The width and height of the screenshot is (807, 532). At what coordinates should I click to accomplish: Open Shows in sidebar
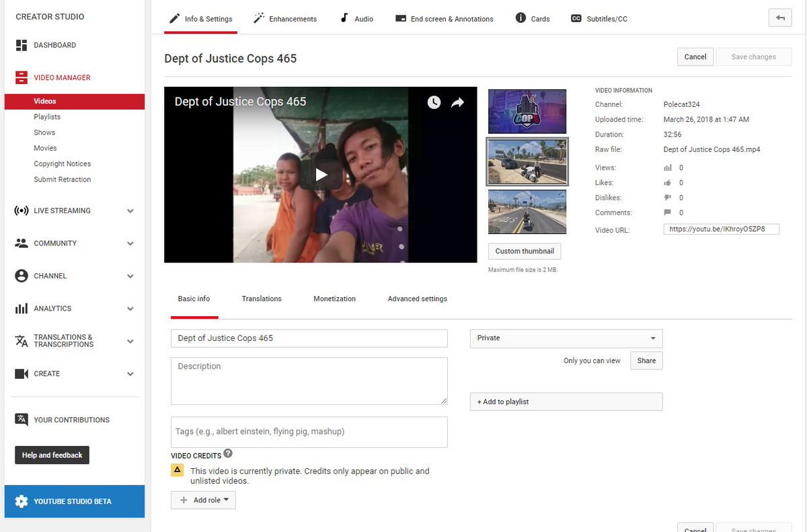tap(44, 132)
